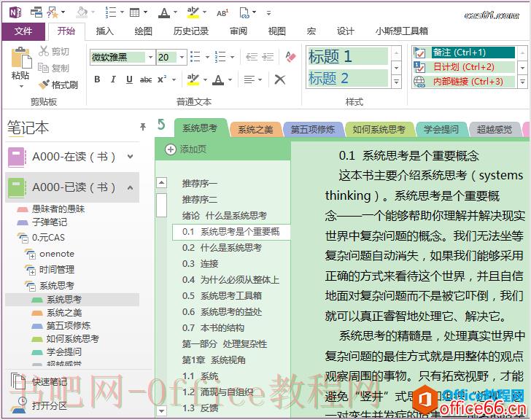Collapse the A000-已读（书）notebook
The height and width of the screenshot is (420, 531).
[x=130, y=187]
